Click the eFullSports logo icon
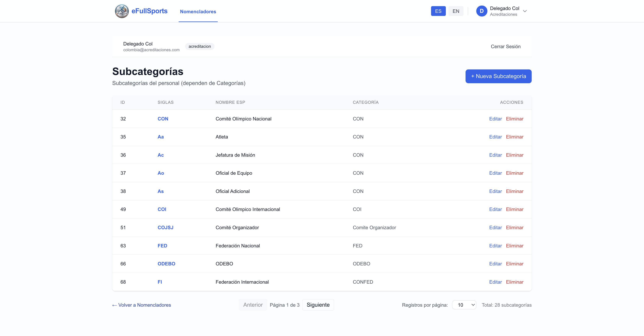 point(122,11)
